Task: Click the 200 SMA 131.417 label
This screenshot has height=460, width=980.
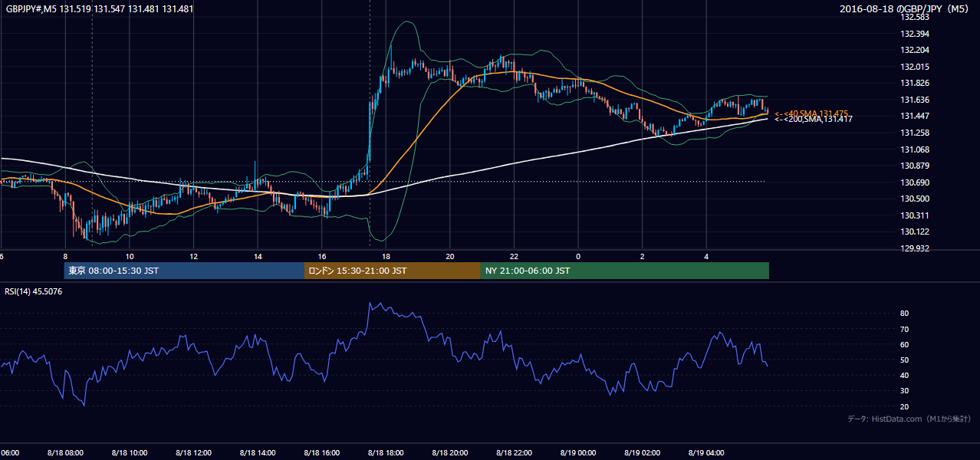Action: [813, 119]
